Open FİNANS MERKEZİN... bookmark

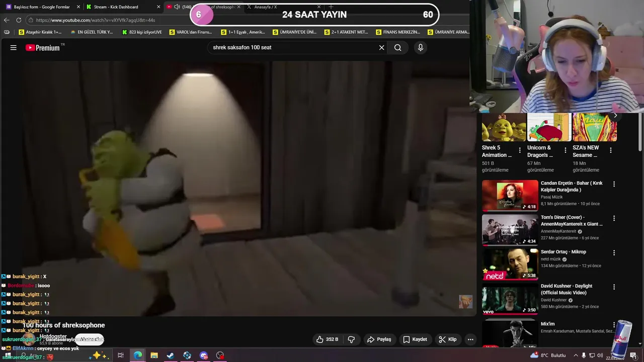397,32
